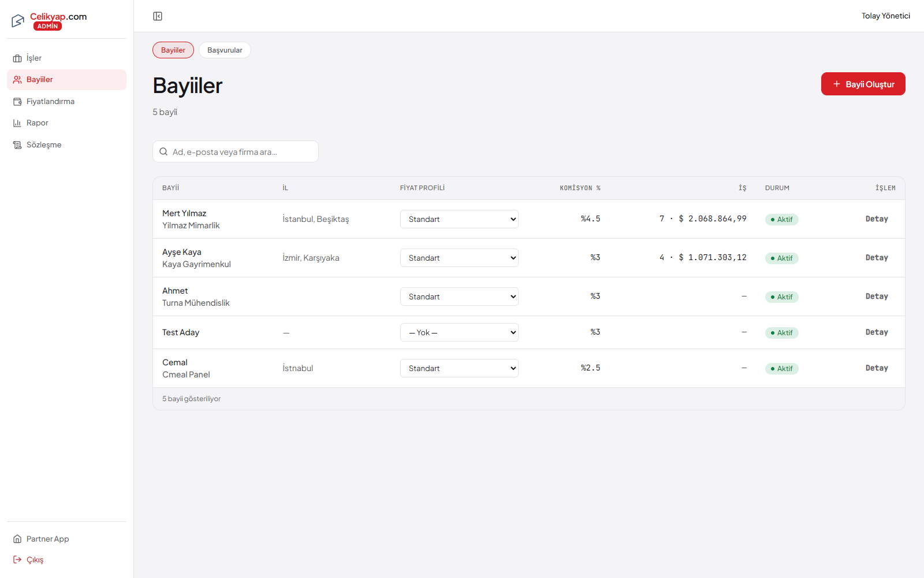Open the Rapor chart icon

[x=17, y=123]
